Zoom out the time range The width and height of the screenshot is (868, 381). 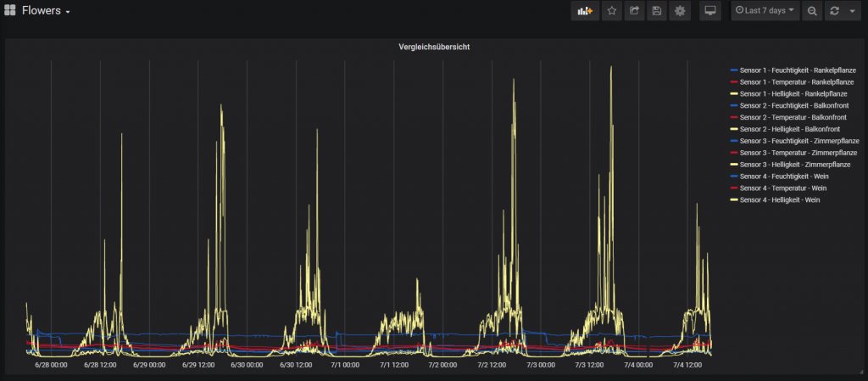pos(812,11)
